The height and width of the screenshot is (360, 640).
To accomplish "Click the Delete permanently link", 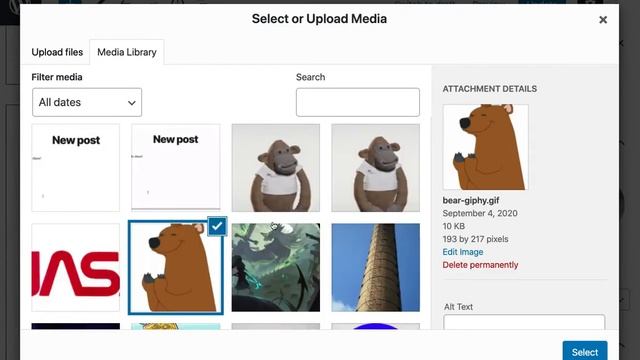I will click(480, 265).
